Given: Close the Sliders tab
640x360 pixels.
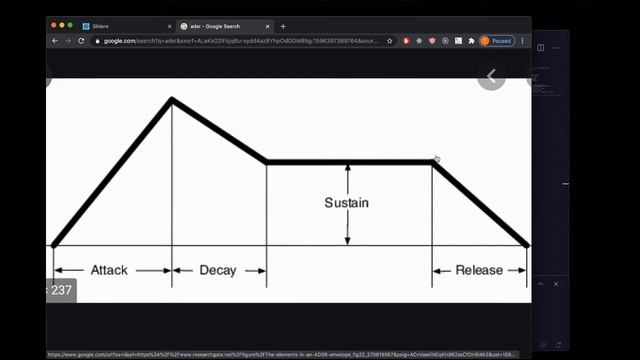Looking at the screenshot, I should pyautogui.click(x=169, y=27).
